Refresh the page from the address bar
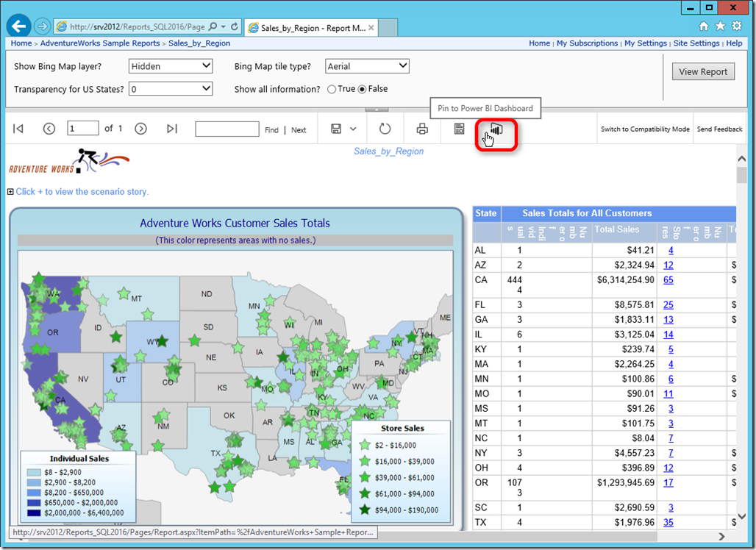This screenshot has height=550, width=756. click(235, 26)
